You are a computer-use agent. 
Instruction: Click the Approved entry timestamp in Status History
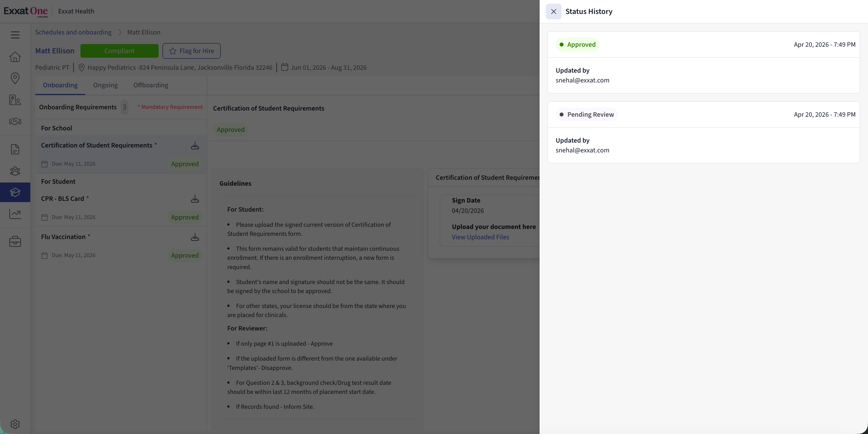click(x=825, y=45)
